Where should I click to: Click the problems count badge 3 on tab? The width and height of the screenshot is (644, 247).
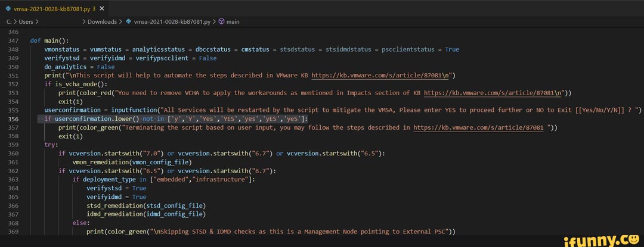point(94,9)
